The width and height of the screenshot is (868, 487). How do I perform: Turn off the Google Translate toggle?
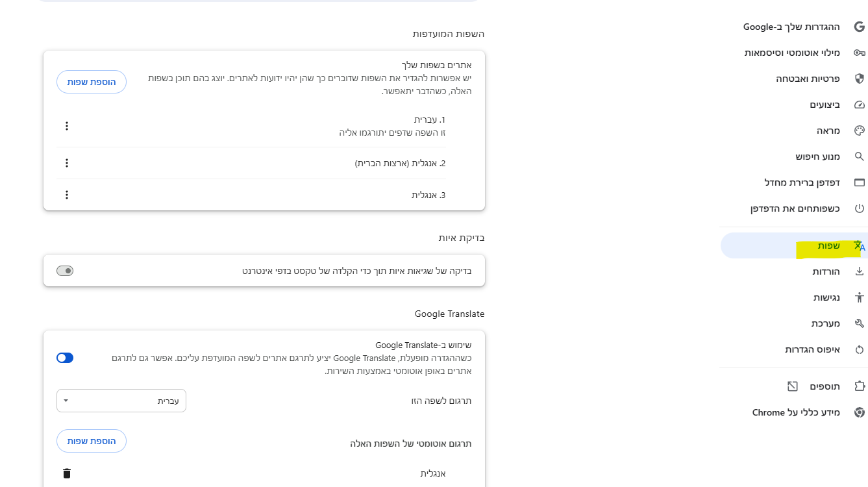tap(65, 358)
